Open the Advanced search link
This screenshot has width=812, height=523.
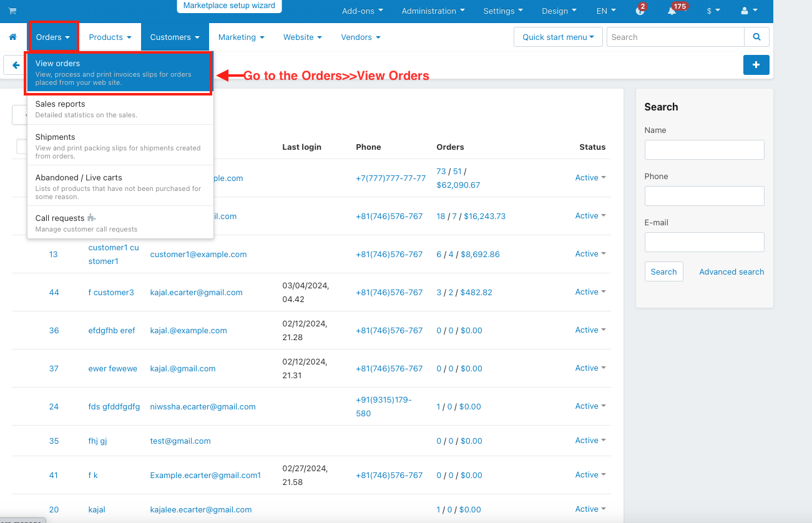[731, 272]
